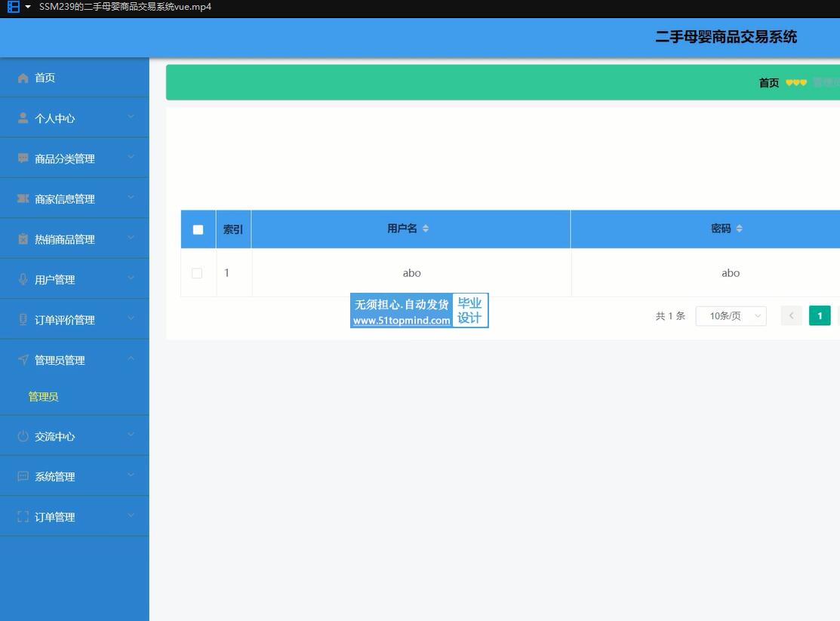Expand the 商品分类管理 chevron
The height and width of the screenshot is (621, 840).
point(131,157)
